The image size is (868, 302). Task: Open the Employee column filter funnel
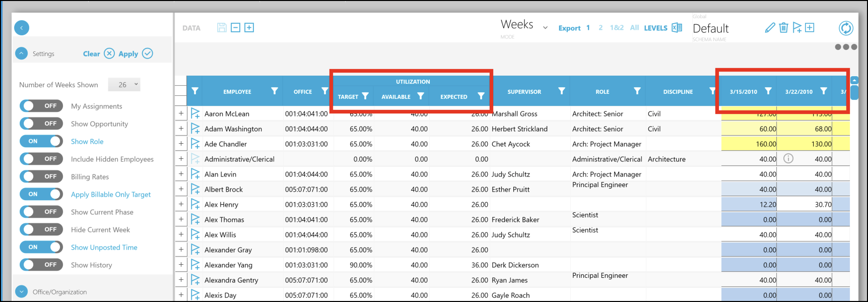(274, 91)
